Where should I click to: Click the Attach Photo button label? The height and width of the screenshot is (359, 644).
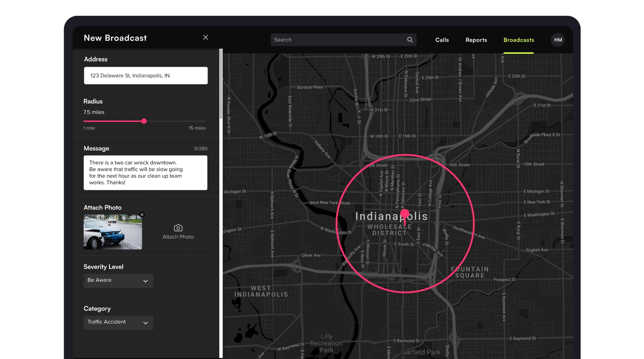(x=178, y=237)
